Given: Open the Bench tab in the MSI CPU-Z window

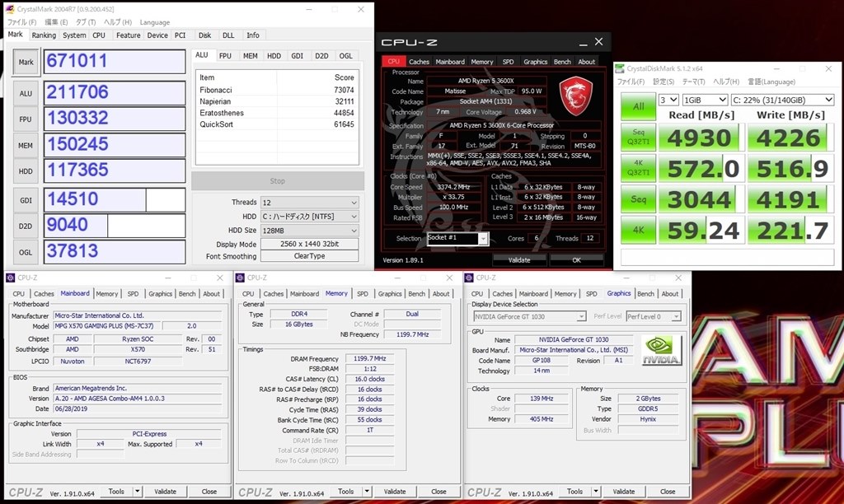Looking at the screenshot, I should (562, 62).
